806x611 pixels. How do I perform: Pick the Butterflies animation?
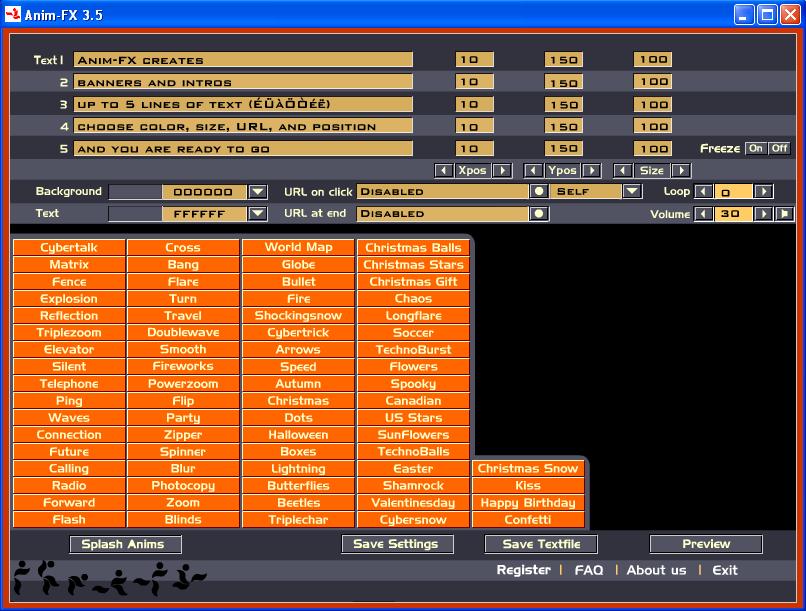299,486
